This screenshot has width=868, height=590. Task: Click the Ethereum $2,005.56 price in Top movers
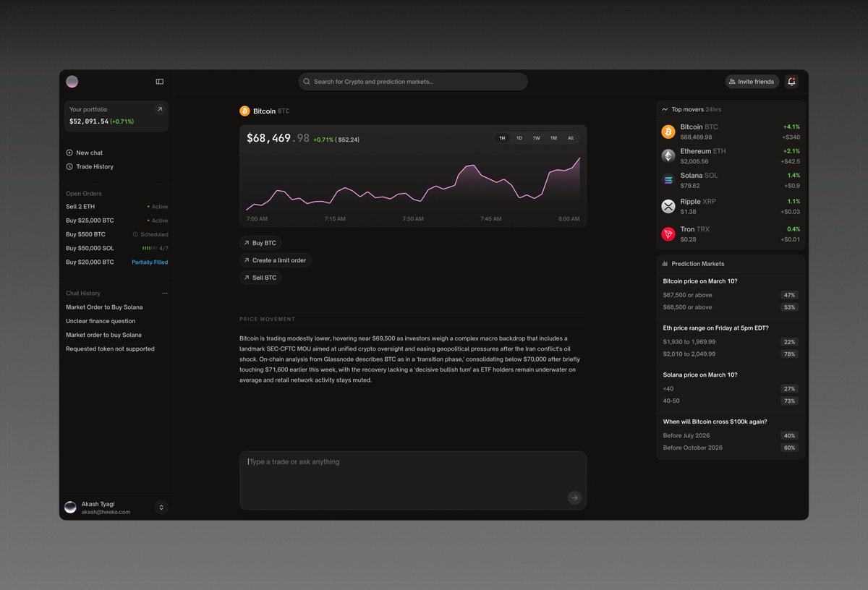point(694,162)
